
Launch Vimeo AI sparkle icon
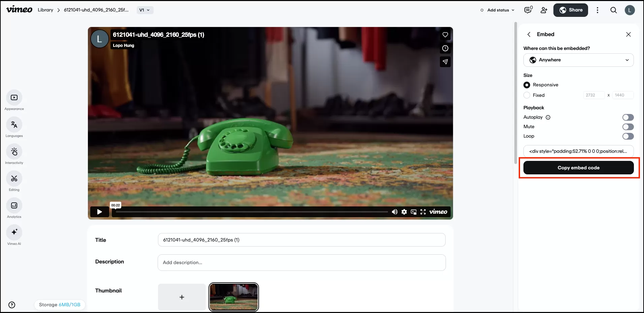pyautogui.click(x=14, y=232)
